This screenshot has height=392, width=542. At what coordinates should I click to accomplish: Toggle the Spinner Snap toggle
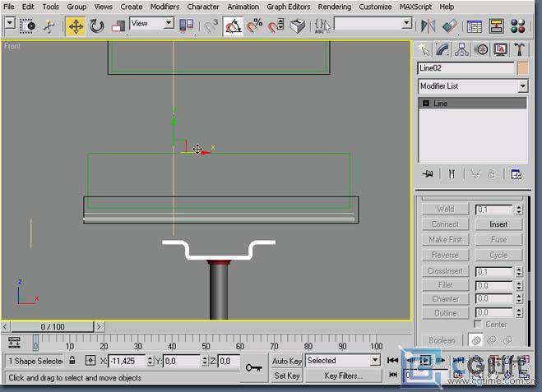[x=276, y=26]
